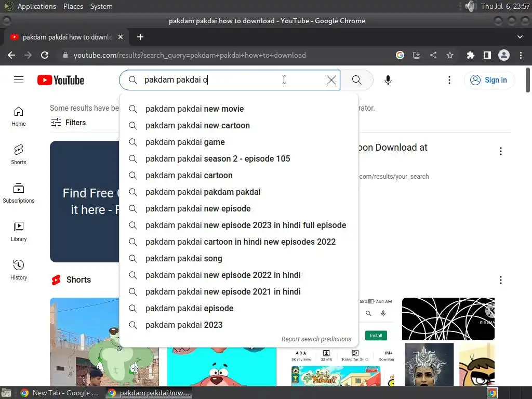Select the pakdam pakdai YouTube tab

66,37
